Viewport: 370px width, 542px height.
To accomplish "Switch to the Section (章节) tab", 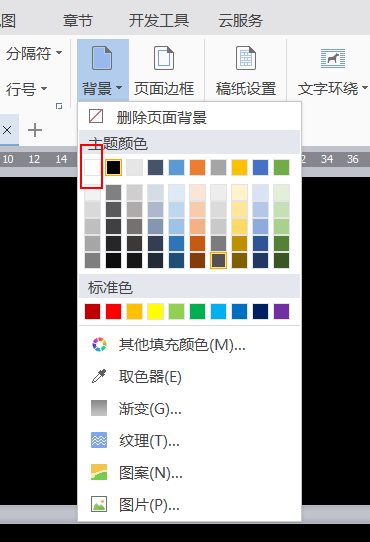I will 78,21.
